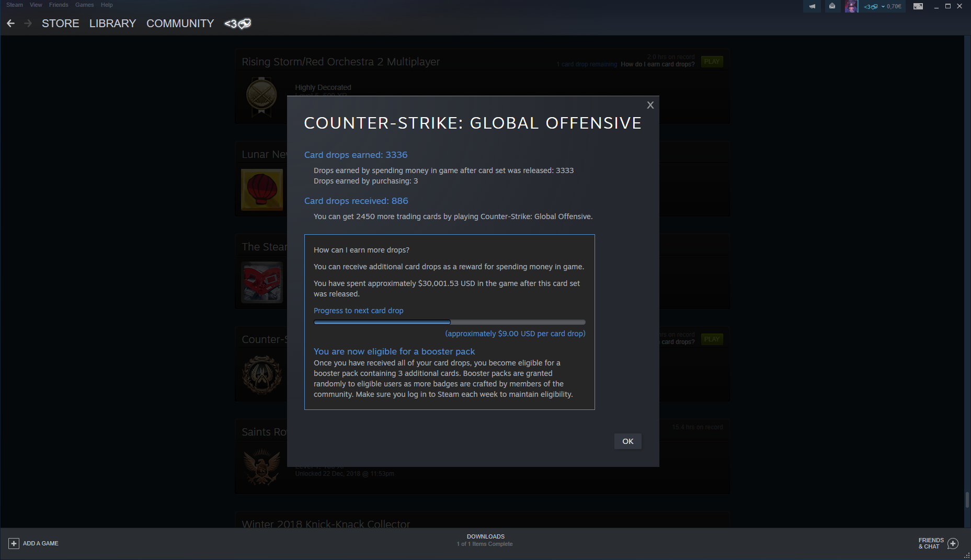Click the 0,70€ wallet balance

894,7
